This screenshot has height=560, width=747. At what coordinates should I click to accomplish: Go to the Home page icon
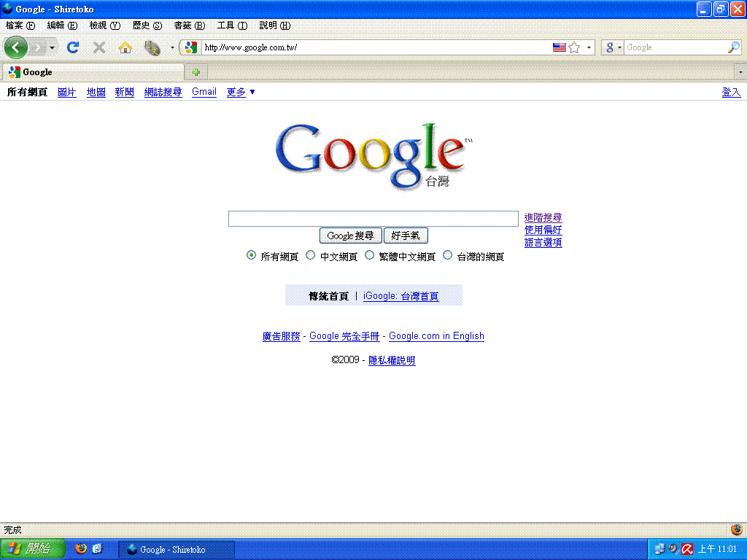(125, 47)
